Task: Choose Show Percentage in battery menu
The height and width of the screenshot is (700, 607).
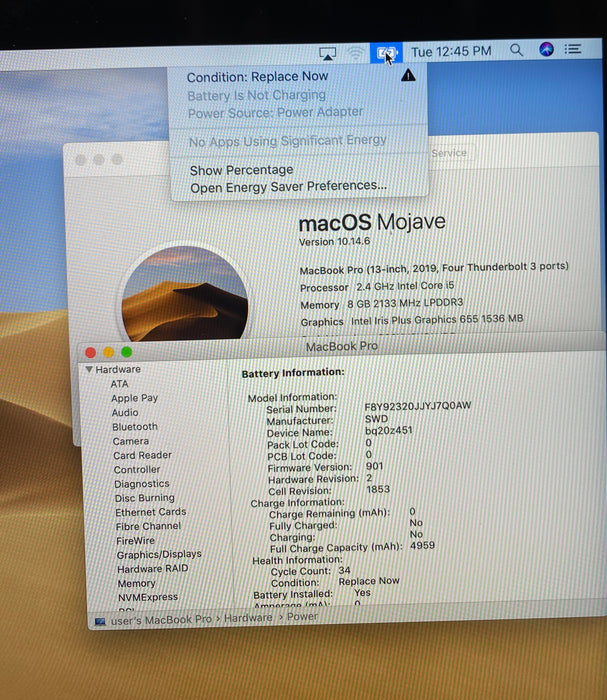Action: 241,170
